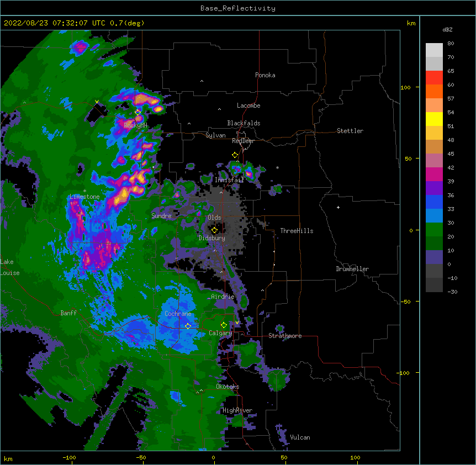Click the yellow diamond marker above Calgary label

224,325
